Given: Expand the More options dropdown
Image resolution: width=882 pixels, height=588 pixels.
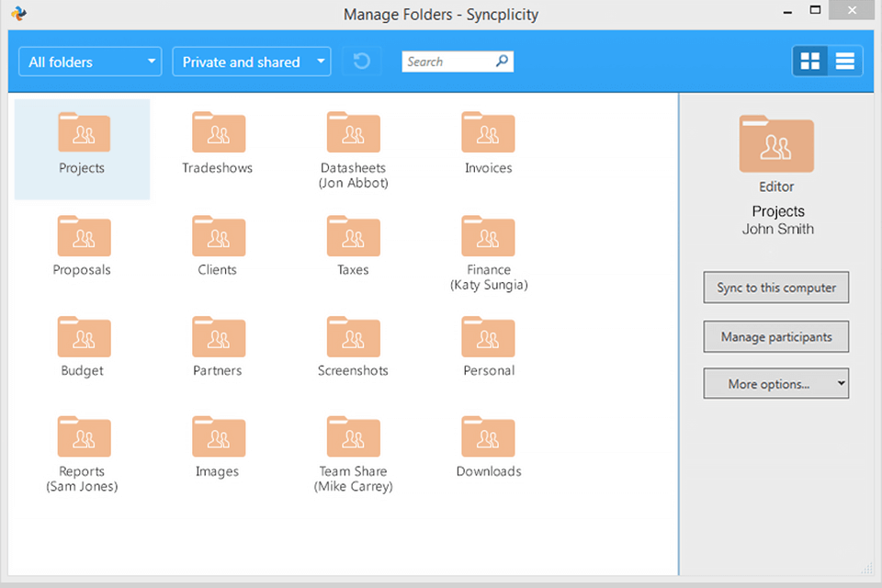Looking at the screenshot, I should point(775,384).
